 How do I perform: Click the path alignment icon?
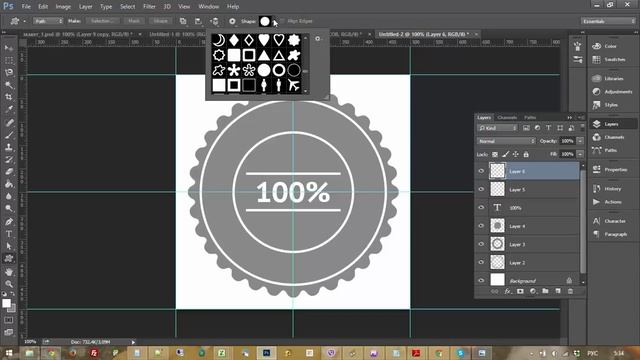point(198,21)
